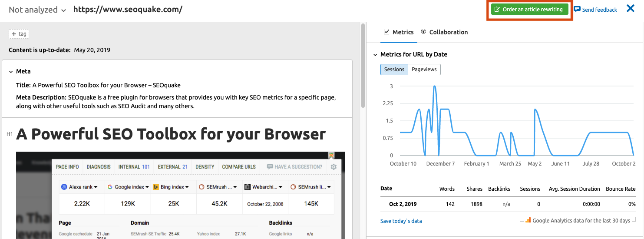Click the Google G icon
The height and width of the screenshot is (239, 644).
click(109, 187)
